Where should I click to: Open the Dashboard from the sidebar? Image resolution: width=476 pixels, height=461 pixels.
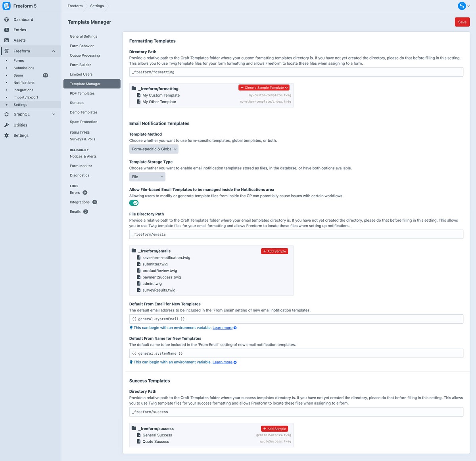[6, 19]
